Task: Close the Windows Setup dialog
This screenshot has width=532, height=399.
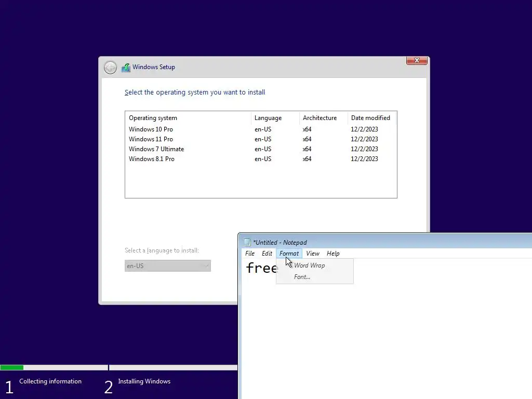Action: pyautogui.click(x=417, y=60)
